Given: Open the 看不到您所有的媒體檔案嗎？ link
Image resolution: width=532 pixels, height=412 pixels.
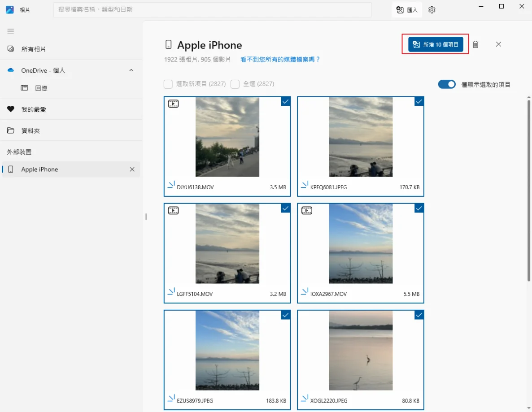Looking at the screenshot, I should (x=280, y=59).
